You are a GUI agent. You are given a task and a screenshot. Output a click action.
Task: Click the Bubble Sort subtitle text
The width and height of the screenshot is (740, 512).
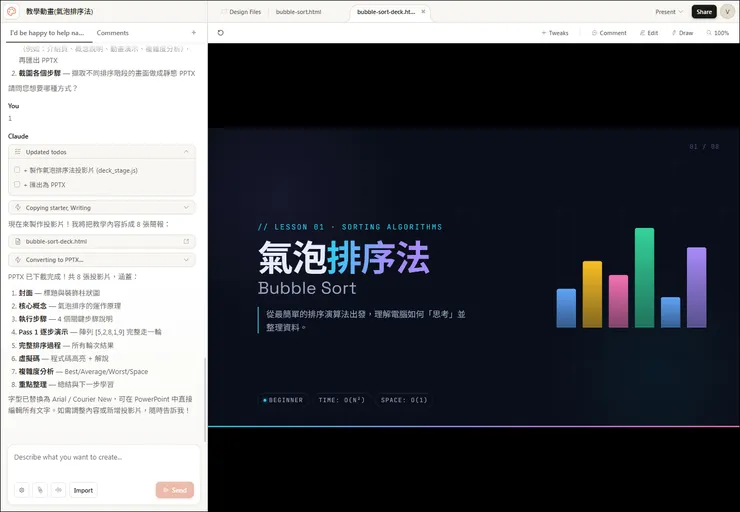tap(307, 288)
